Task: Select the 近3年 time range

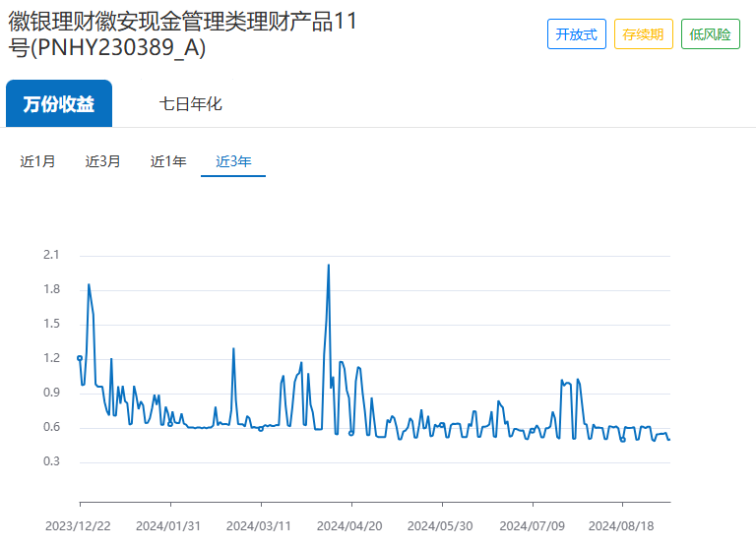Action: click(x=233, y=161)
